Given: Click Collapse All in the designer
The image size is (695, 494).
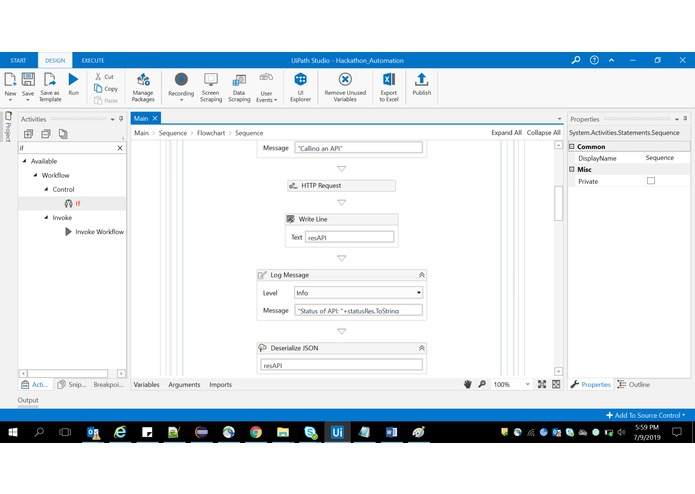Looking at the screenshot, I should click(543, 132).
